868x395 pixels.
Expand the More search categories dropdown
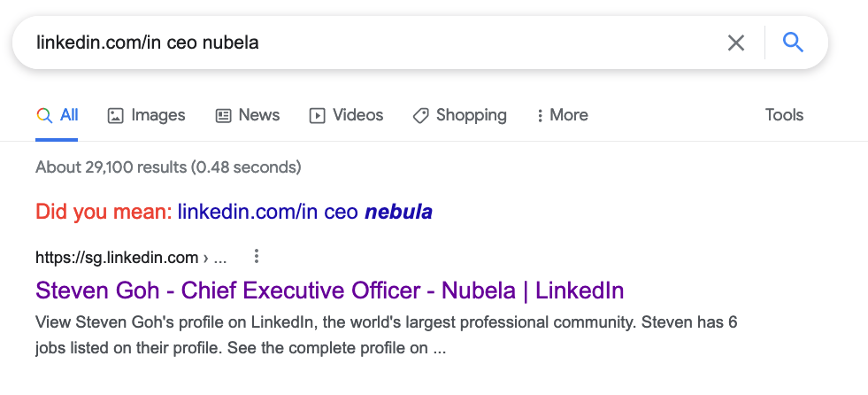click(x=563, y=115)
